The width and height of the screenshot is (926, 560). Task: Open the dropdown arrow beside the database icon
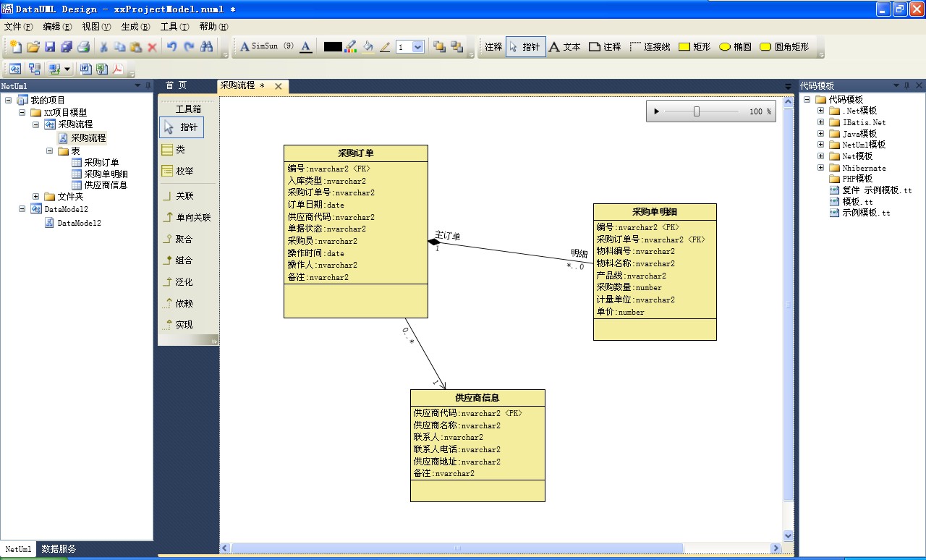tap(67, 69)
